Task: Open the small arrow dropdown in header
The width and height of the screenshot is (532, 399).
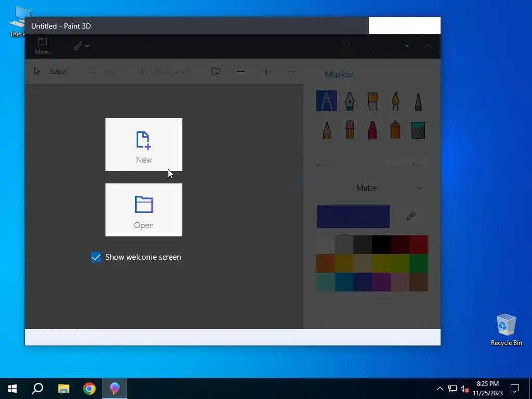Action: pyautogui.click(x=407, y=46)
